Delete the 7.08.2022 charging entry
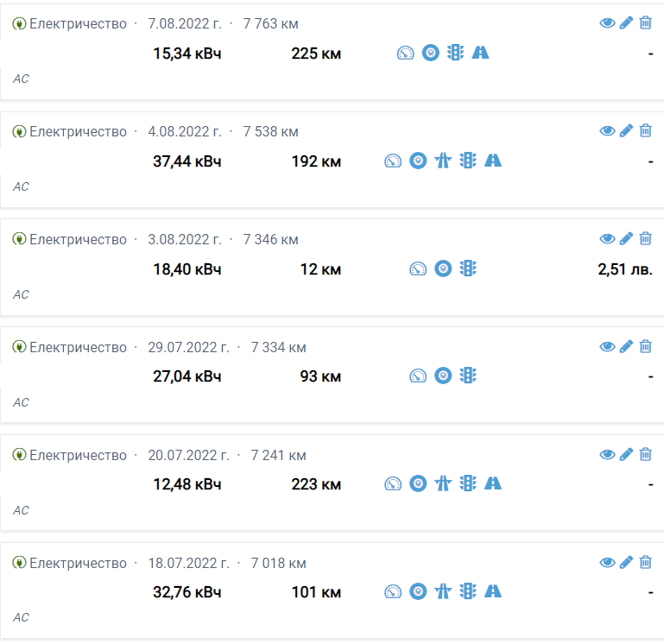 tap(646, 23)
